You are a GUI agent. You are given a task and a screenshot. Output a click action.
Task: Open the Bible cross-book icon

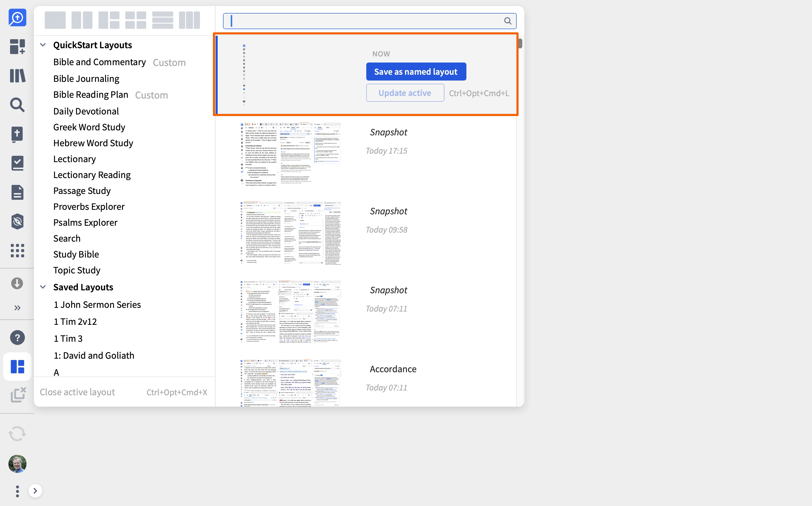[17, 134]
